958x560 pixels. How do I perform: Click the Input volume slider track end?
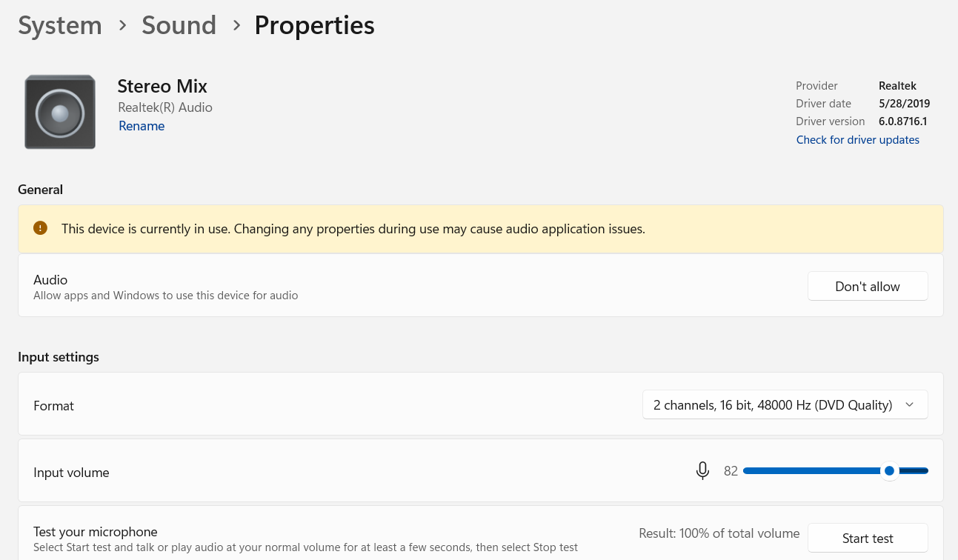pos(925,471)
